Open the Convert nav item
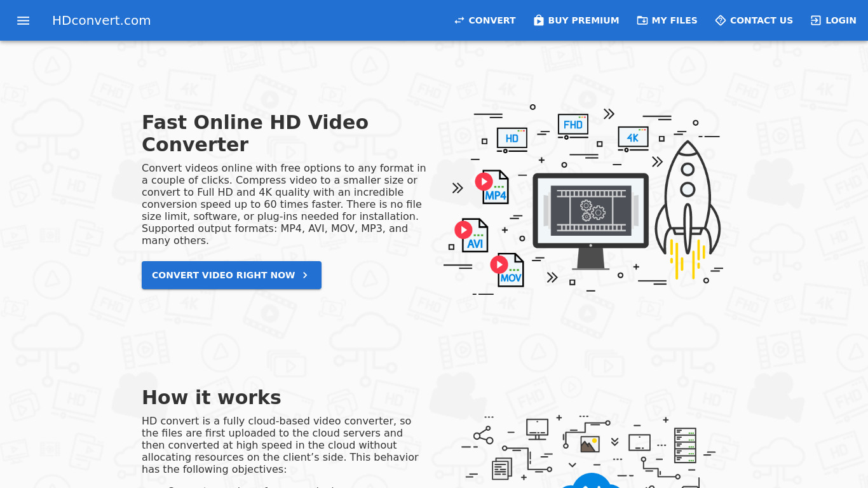The image size is (868, 488). (x=485, y=20)
